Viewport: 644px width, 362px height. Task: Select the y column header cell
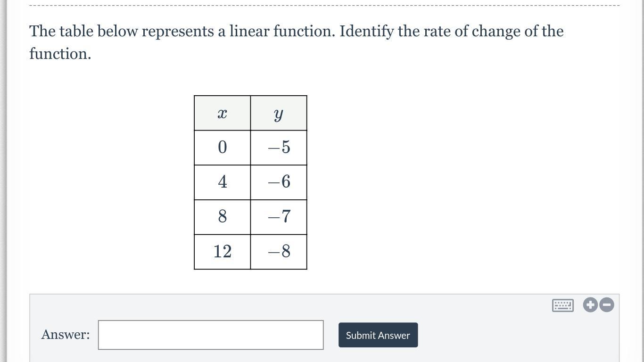[x=279, y=114]
